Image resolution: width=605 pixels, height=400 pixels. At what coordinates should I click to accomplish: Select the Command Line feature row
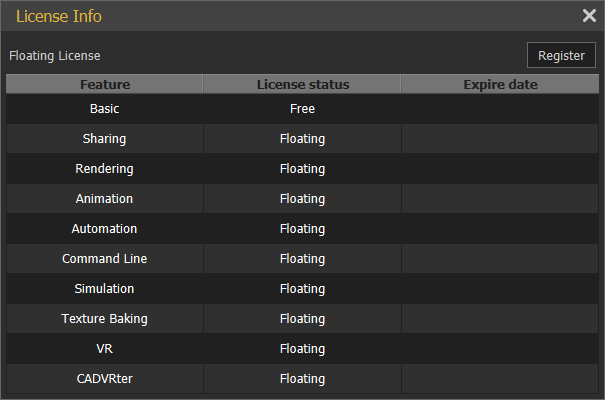[105, 259]
